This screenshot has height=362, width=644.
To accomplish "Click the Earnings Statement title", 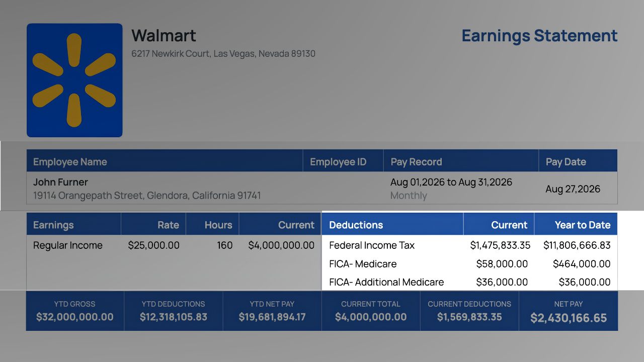I will 539,36.
